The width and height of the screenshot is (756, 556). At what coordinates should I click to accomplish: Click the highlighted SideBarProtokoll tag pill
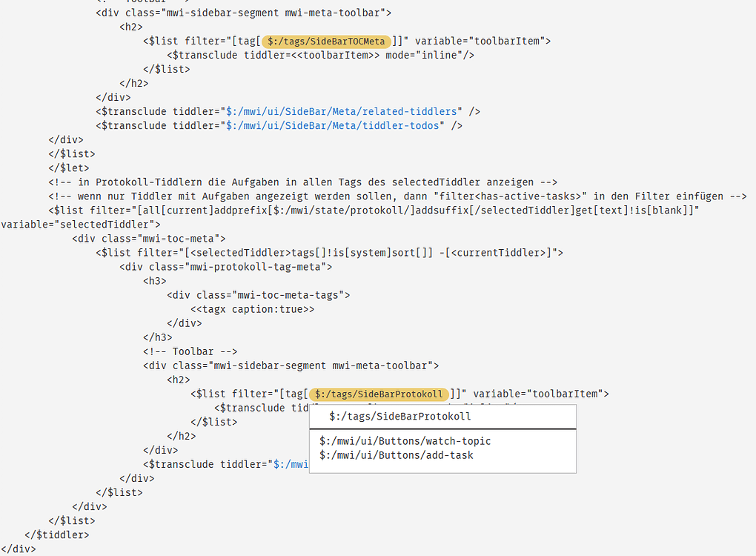[379, 394]
